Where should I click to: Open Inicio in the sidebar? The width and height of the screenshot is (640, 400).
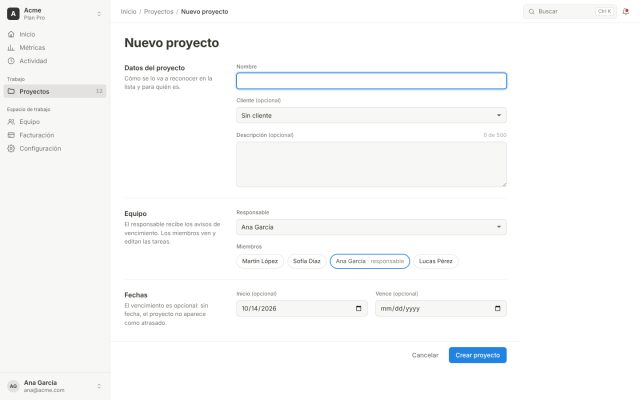click(55, 34)
